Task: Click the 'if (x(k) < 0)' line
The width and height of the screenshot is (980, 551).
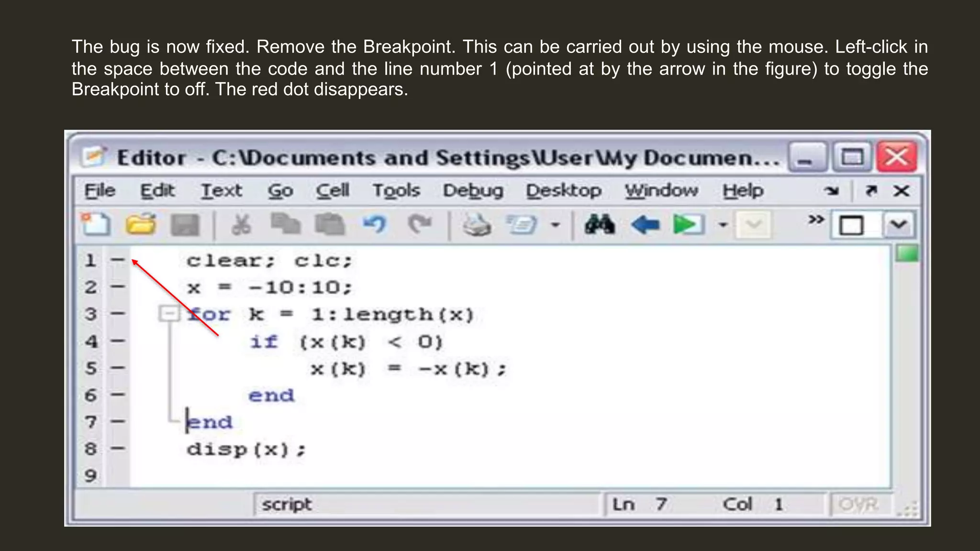Action: point(346,342)
